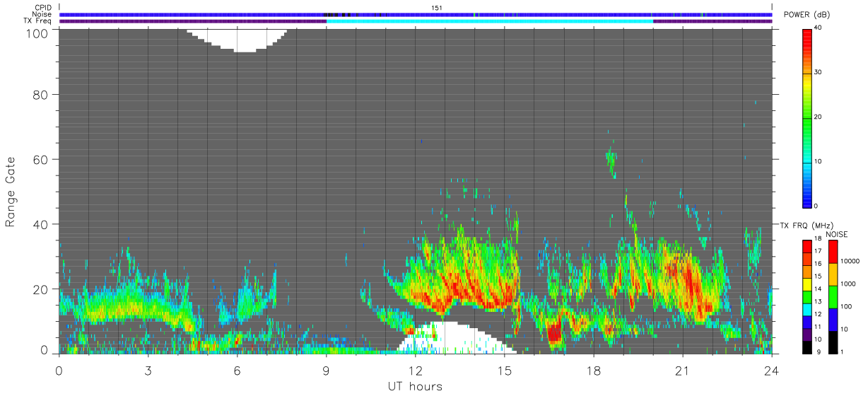Click the 3 tick on the UT hours axis
The image size is (868, 401).
pos(148,371)
